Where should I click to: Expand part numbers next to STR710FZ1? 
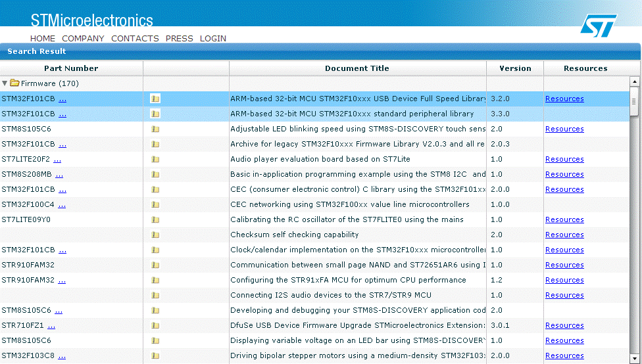[51, 326]
